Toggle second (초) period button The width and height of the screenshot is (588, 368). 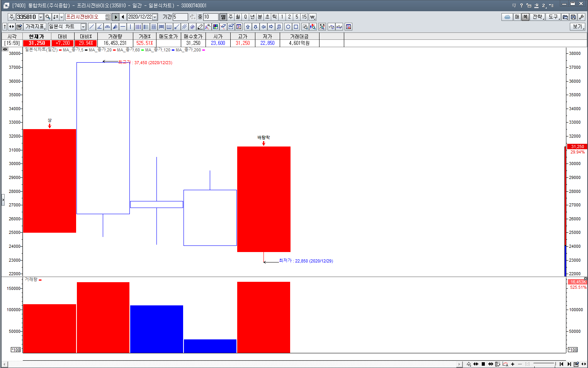click(x=267, y=17)
